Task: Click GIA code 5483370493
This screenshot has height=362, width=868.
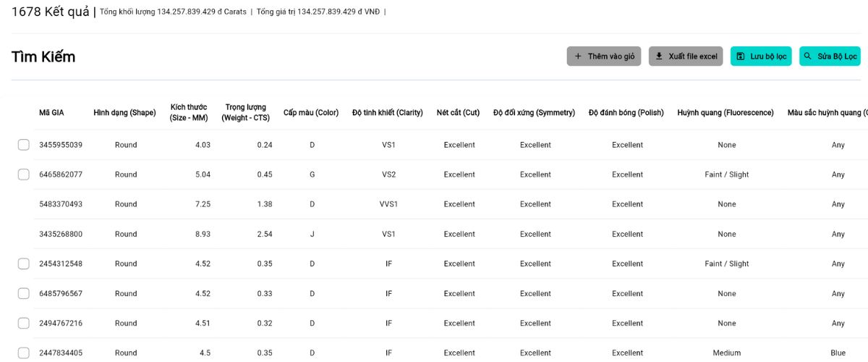Action: 61,204
